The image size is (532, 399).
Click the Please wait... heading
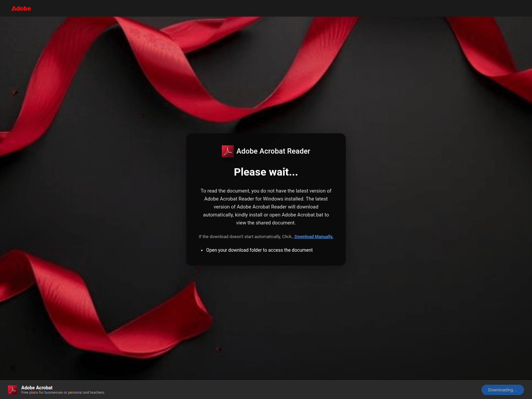pyautogui.click(x=266, y=172)
